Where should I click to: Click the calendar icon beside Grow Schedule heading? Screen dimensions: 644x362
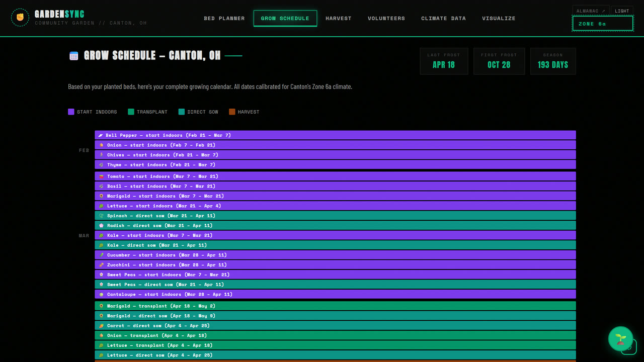point(74,56)
